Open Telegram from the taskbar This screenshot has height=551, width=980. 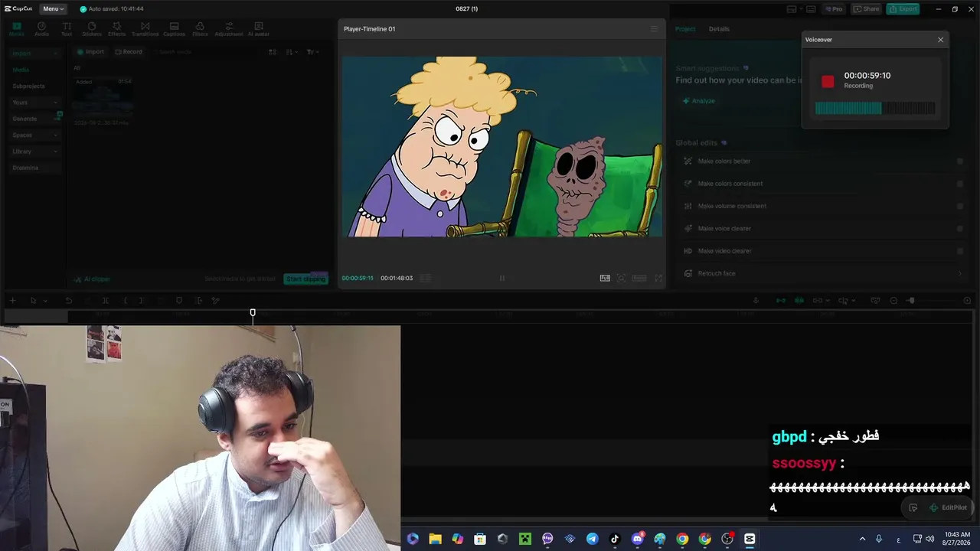coord(593,539)
